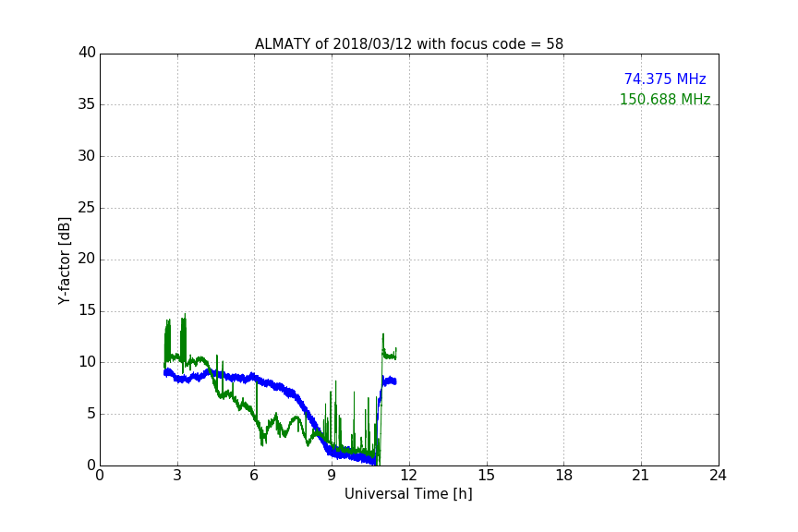Click the y-axis tick label '5'
This screenshot has width=798, height=532.
pyautogui.click(x=91, y=414)
